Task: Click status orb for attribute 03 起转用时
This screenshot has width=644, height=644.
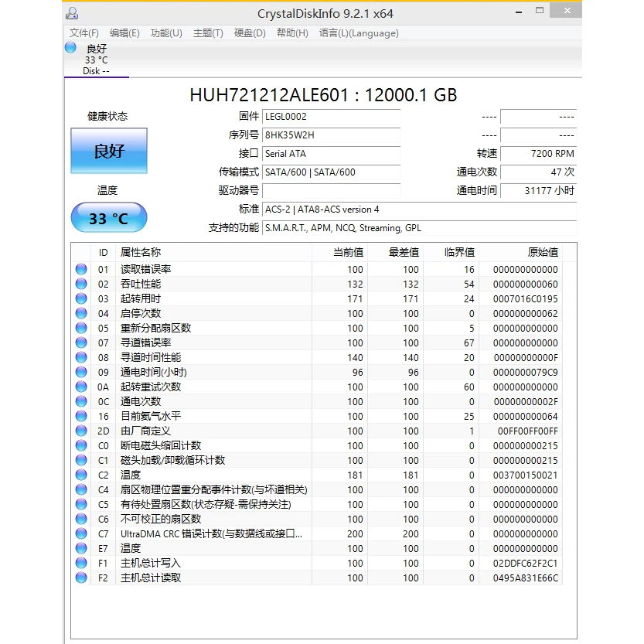Action: point(81,298)
